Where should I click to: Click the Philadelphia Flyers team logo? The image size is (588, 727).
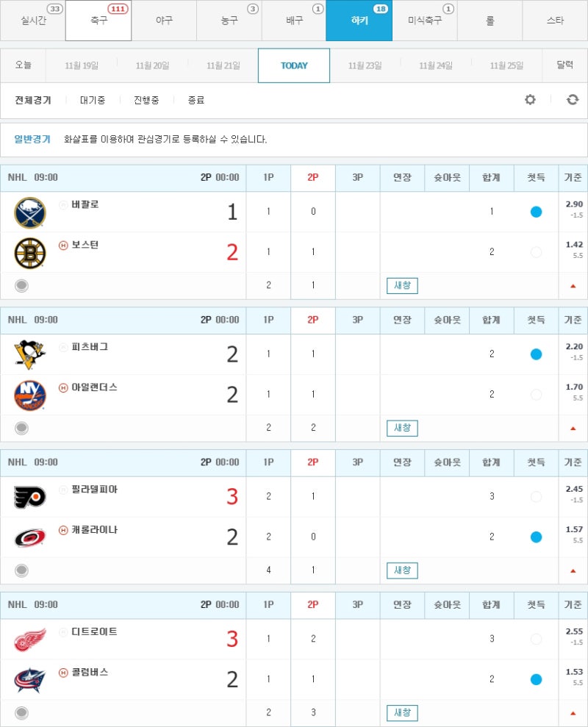pyautogui.click(x=30, y=497)
